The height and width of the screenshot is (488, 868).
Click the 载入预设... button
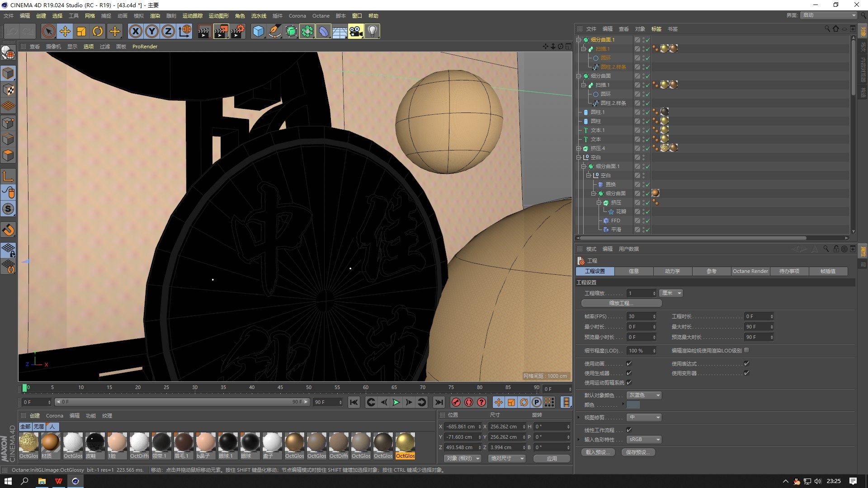coord(598,452)
